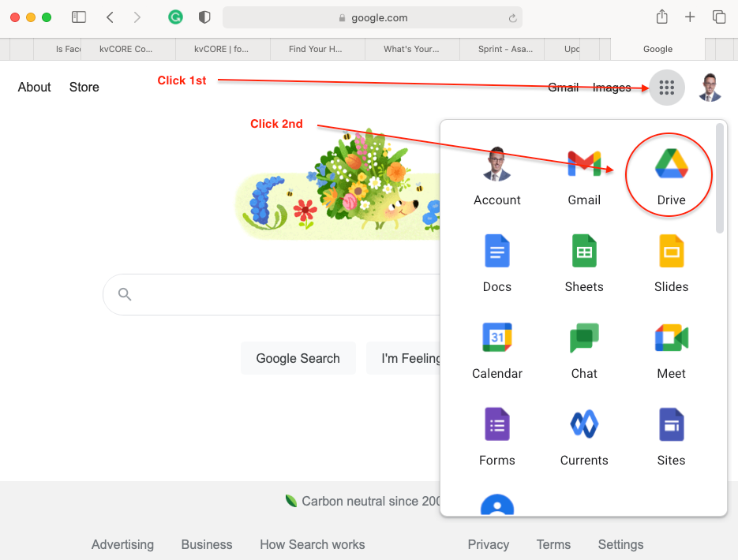Open the Google apps grid launcher
Screen dimensions: 738x560
[x=666, y=88]
